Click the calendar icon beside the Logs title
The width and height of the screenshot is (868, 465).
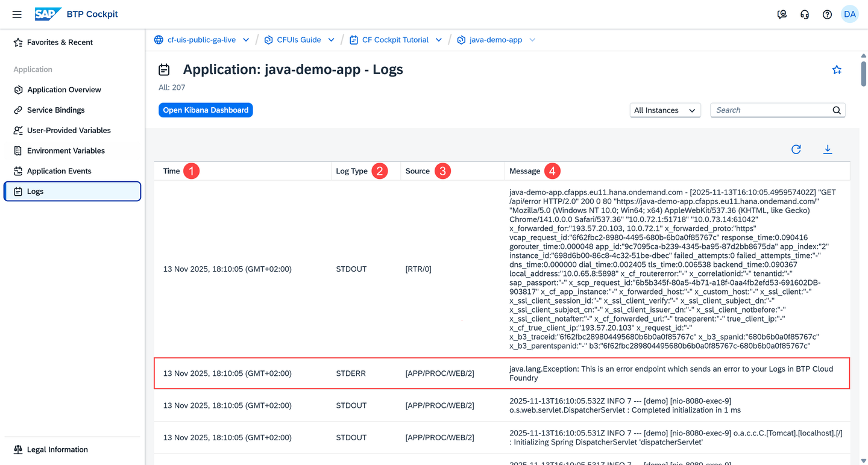(164, 70)
